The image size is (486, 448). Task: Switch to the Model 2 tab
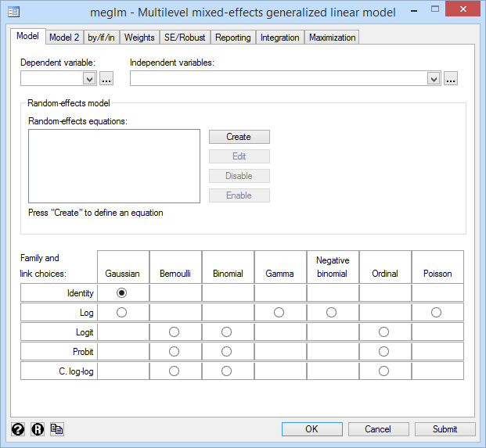pos(63,38)
